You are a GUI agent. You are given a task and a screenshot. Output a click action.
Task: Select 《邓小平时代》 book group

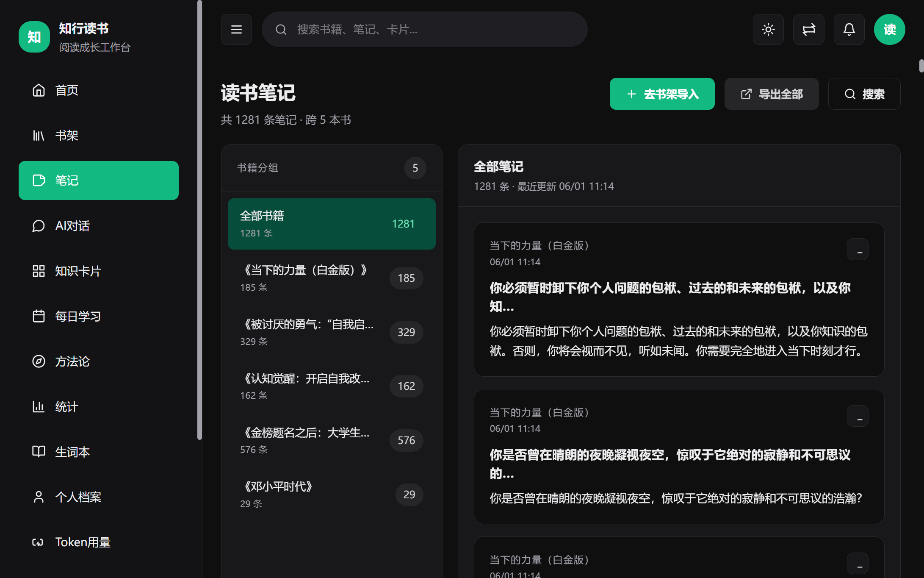coord(332,495)
